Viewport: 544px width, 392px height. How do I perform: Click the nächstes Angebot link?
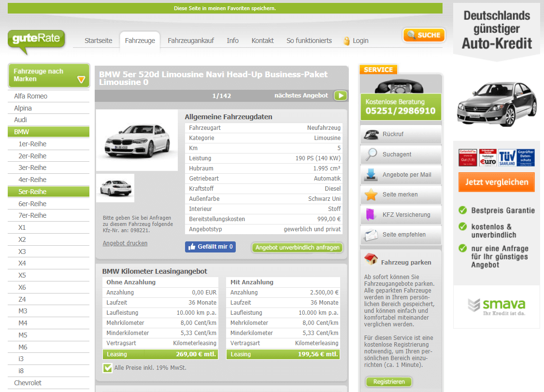[x=301, y=95]
